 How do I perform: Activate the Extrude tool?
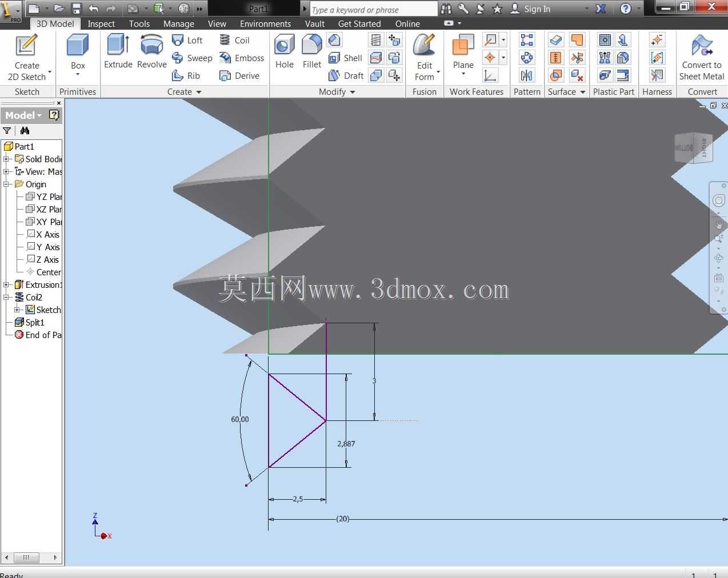tap(118, 51)
